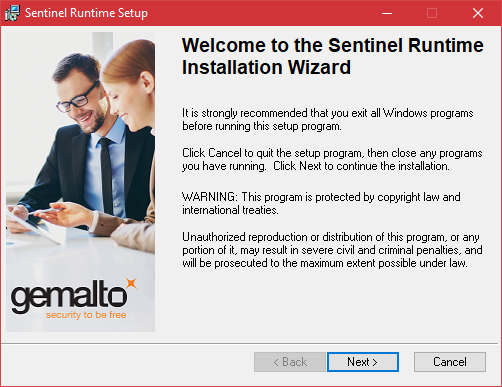Image resolution: width=502 pixels, height=387 pixels.
Task: Click the disabled maximize box in the title bar
Action: pyautogui.click(x=432, y=13)
